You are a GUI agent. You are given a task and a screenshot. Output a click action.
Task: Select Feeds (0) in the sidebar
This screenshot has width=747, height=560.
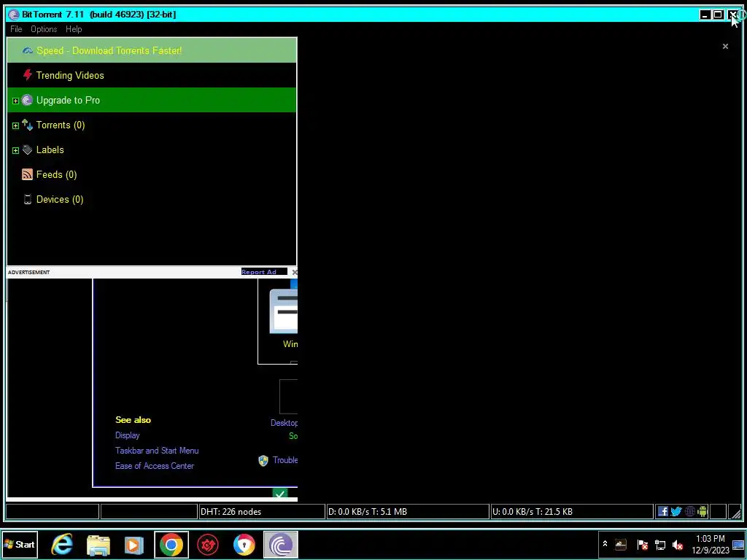click(152, 174)
